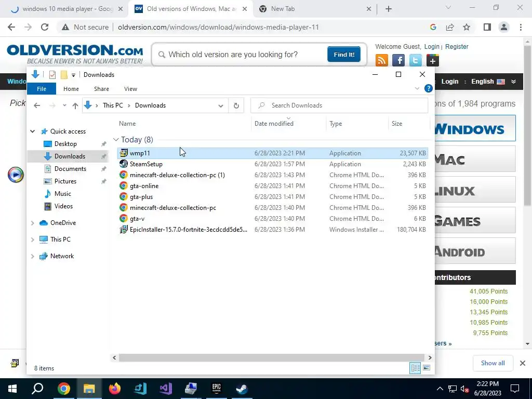Open File Explorer Help question mark
Screen dimensions: 532x399
coord(429,88)
